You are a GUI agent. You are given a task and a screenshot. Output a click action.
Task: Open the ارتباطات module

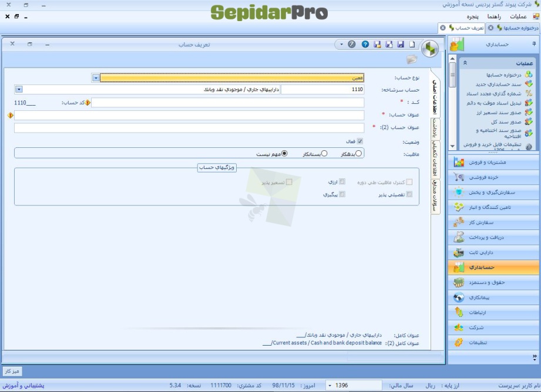click(493, 312)
